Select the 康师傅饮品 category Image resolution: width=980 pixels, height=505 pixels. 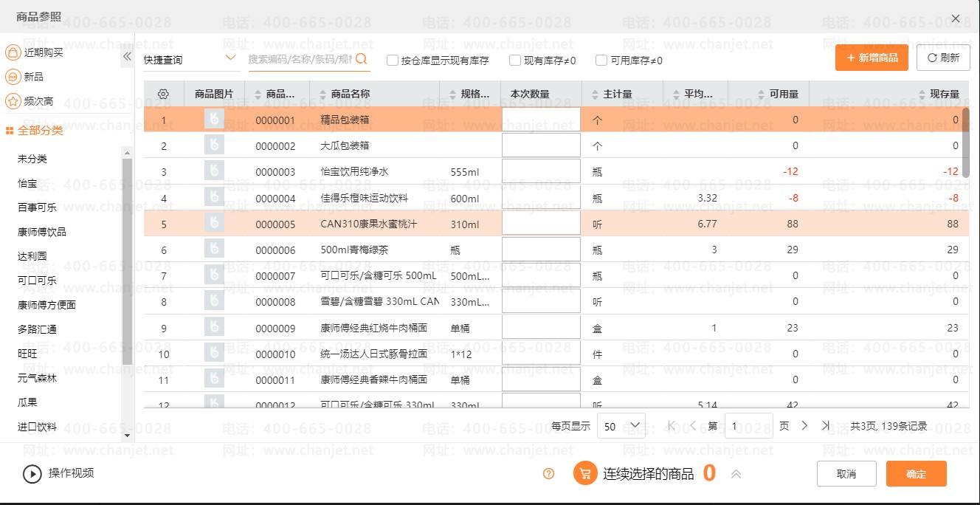[42, 232]
